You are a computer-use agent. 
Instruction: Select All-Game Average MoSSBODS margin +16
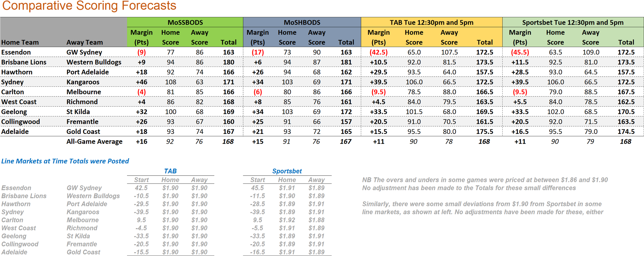point(141,141)
